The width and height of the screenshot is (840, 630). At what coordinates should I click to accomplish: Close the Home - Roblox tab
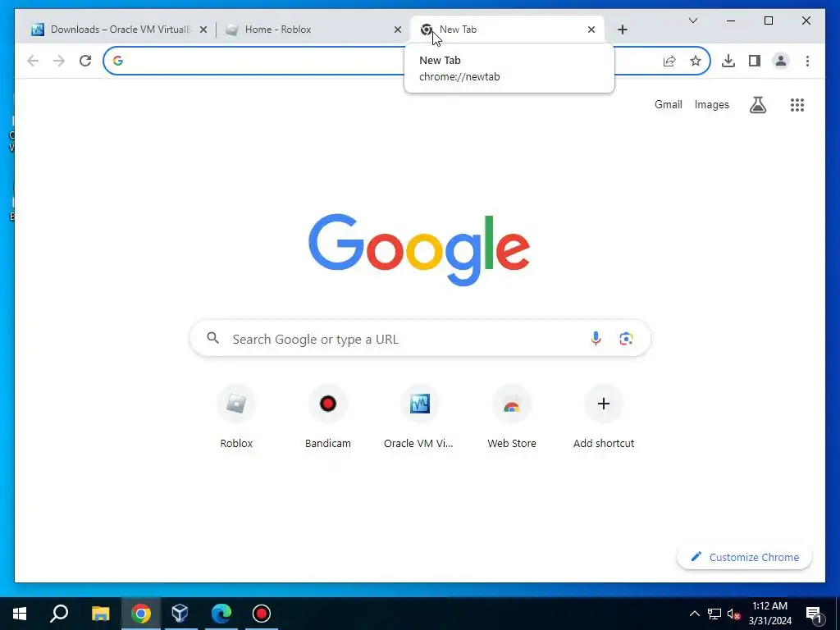398,30
